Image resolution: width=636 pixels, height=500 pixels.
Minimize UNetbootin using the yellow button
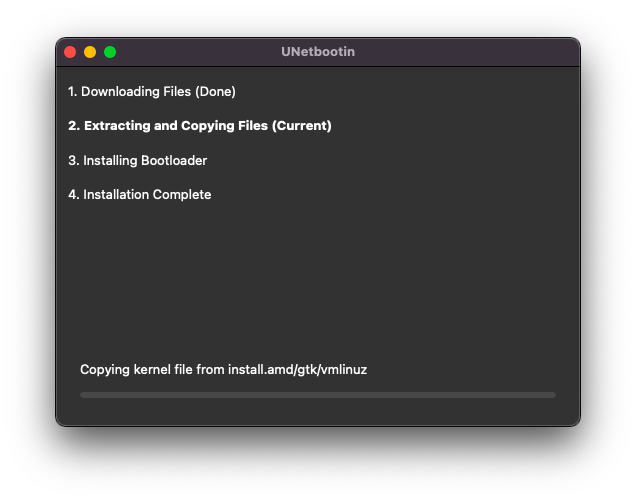pyautogui.click(x=90, y=52)
